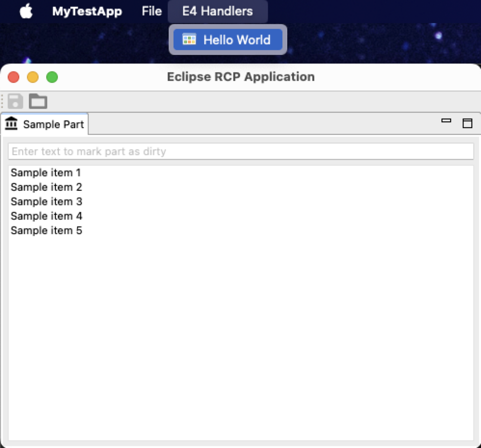Select Sample item 1 in the list
This screenshot has width=481, height=448.
tap(241, 172)
